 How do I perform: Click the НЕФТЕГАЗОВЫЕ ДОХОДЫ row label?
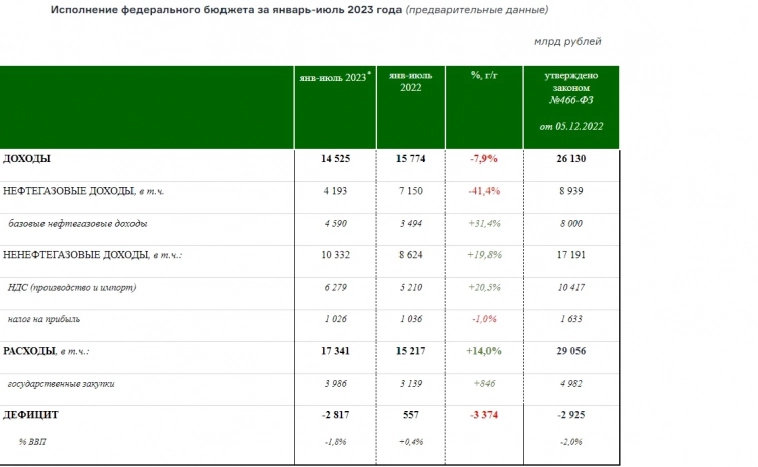coord(77,190)
